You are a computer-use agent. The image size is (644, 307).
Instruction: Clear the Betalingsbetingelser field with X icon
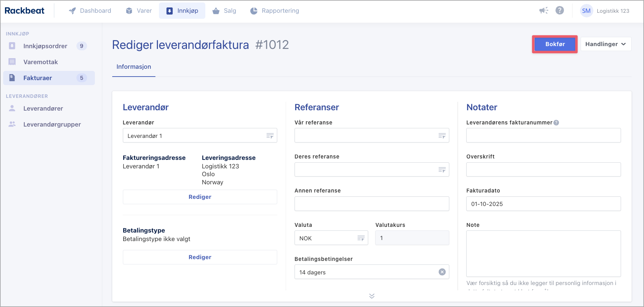(x=442, y=272)
